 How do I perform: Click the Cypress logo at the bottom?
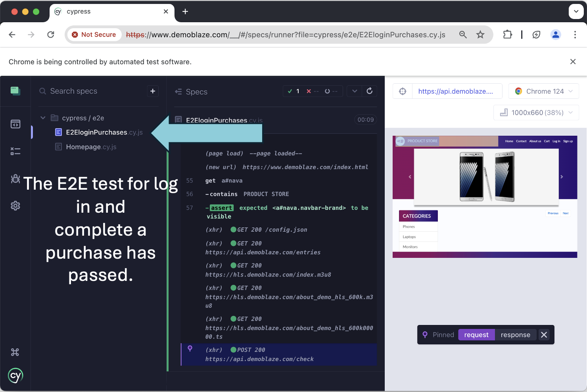pyautogui.click(x=15, y=376)
